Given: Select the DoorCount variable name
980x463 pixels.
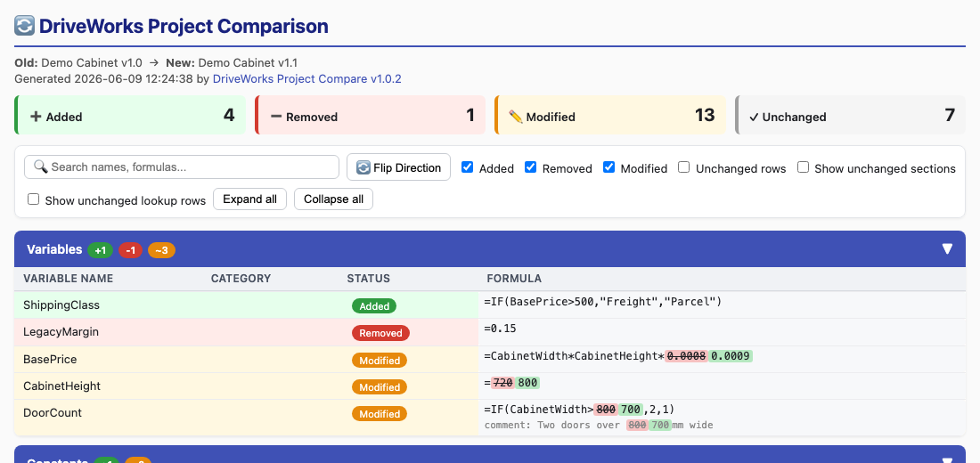Looking at the screenshot, I should 53,413.
